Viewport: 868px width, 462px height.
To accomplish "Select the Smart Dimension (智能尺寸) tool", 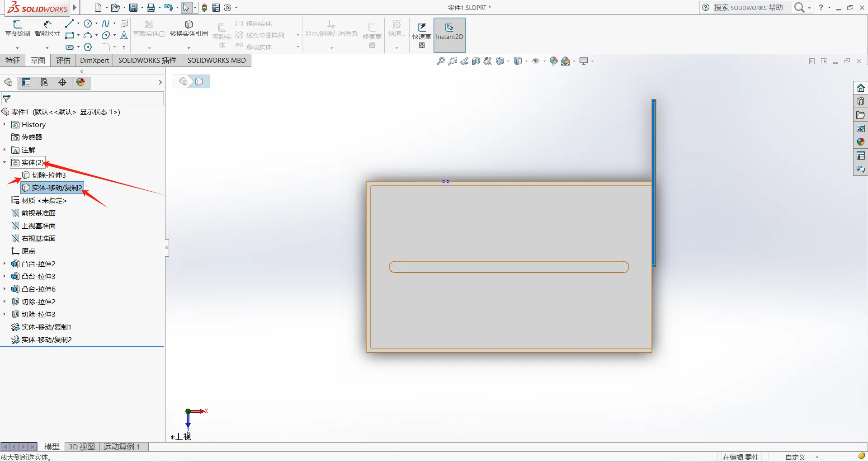I will 47,28.
